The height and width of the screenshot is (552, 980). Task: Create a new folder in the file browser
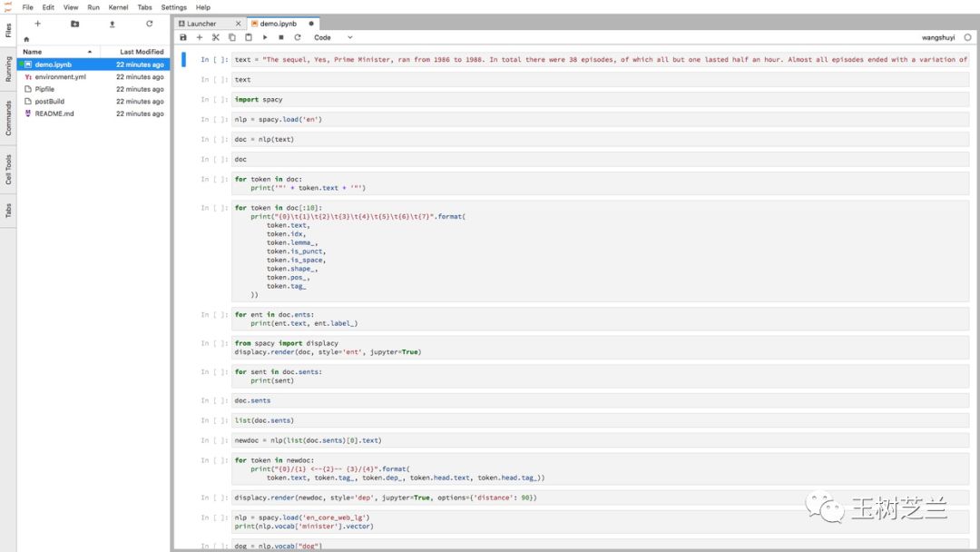coord(74,24)
